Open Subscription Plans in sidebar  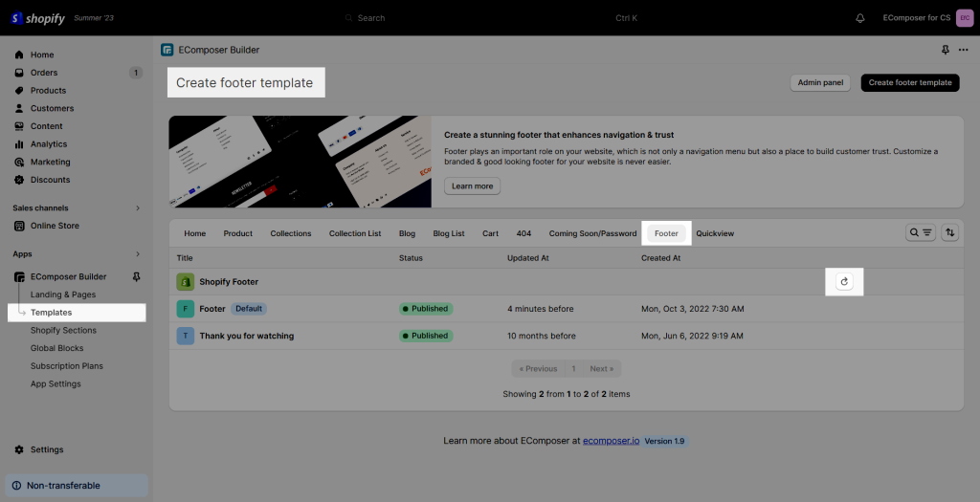pos(67,366)
